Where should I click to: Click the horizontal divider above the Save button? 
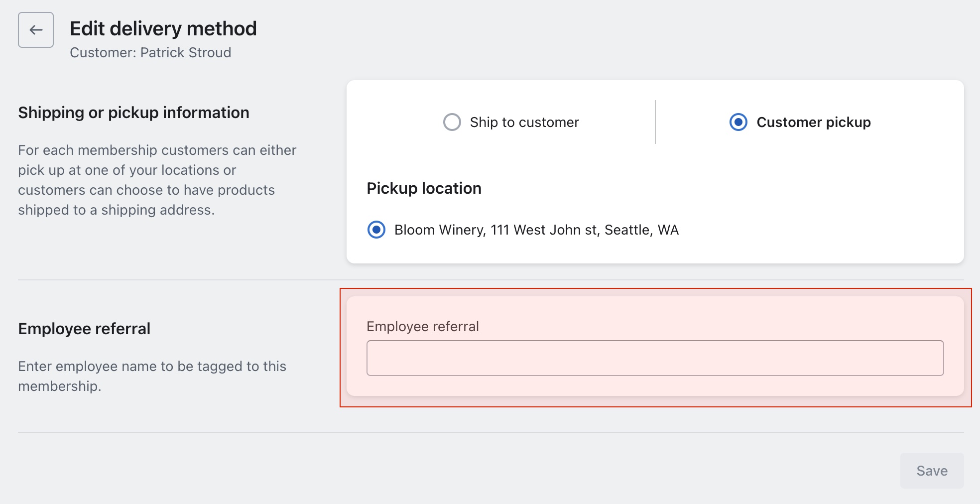click(x=490, y=432)
